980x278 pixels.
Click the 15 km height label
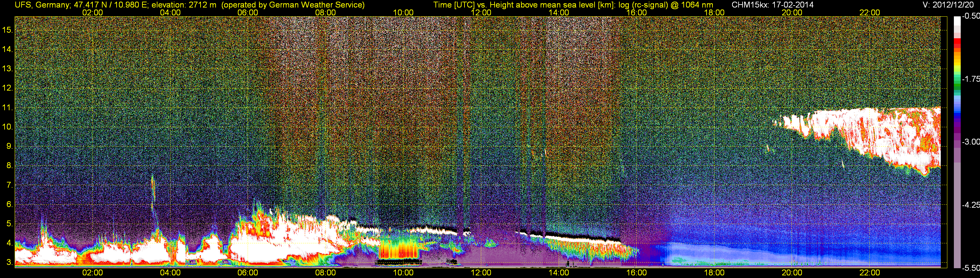[7, 30]
